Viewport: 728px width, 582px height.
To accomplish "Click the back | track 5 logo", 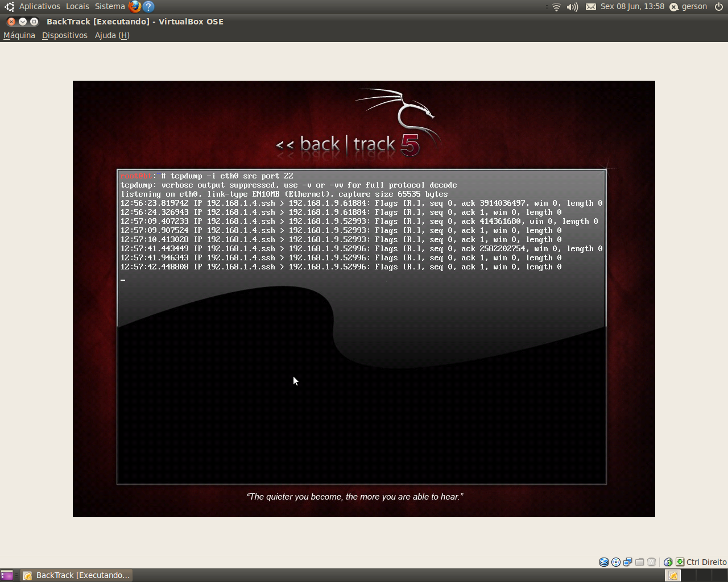I will (x=357, y=124).
